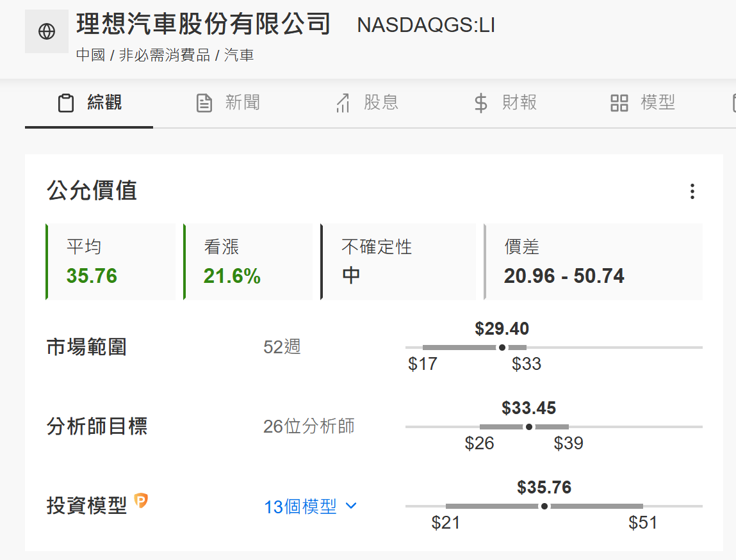Image resolution: width=736 pixels, height=560 pixels.
Task: Click the document icon on the 新聞 tab
Action: 204,102
